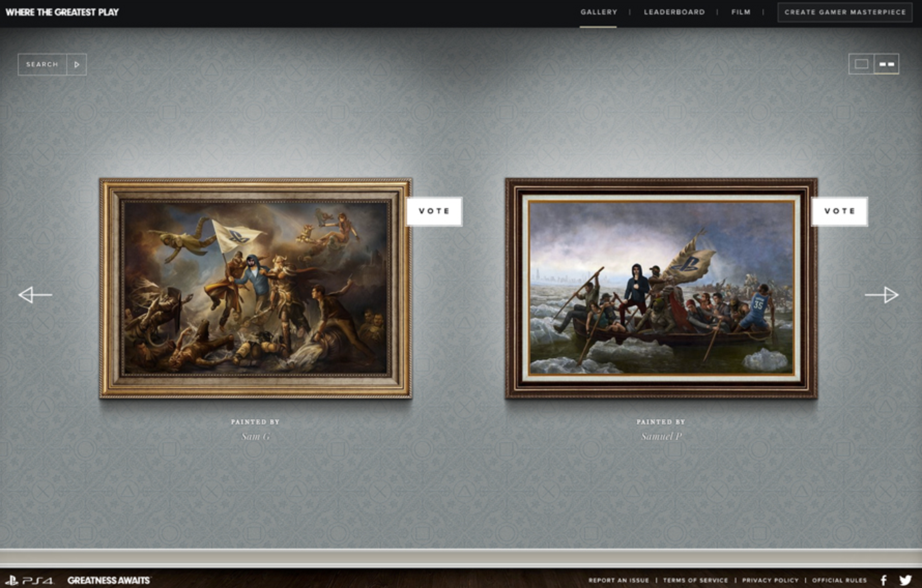Open the Privacy Policy link
The width and height of the screenshot is (922, 588).
[770, 580]
